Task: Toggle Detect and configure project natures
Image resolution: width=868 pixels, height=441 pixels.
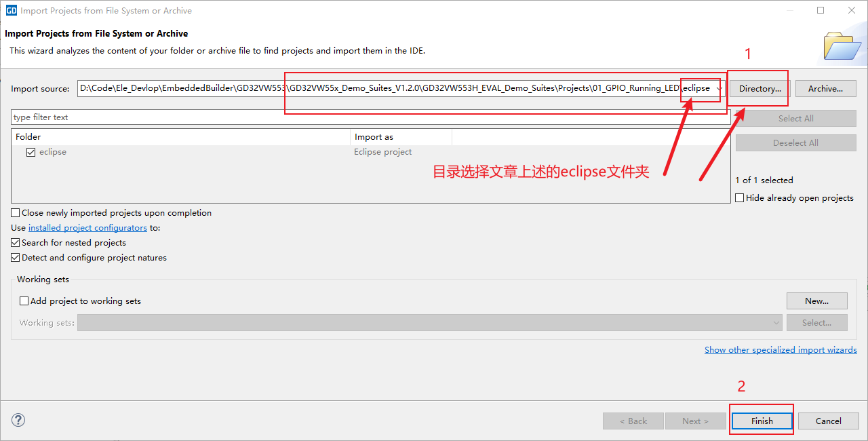Action: (x=16, y=258)
